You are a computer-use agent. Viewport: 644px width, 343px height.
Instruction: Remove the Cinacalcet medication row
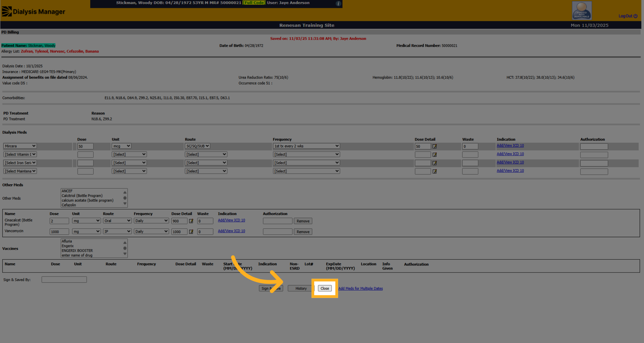point(303,221)
